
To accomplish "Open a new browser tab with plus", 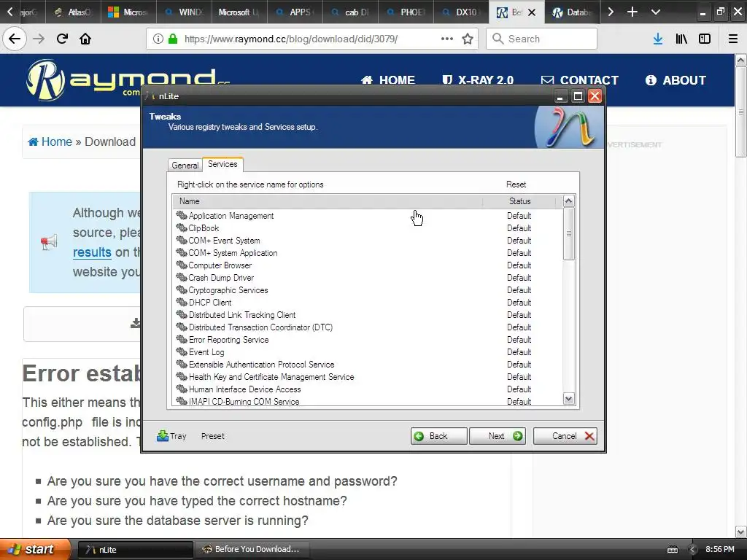I will (632, 12).
